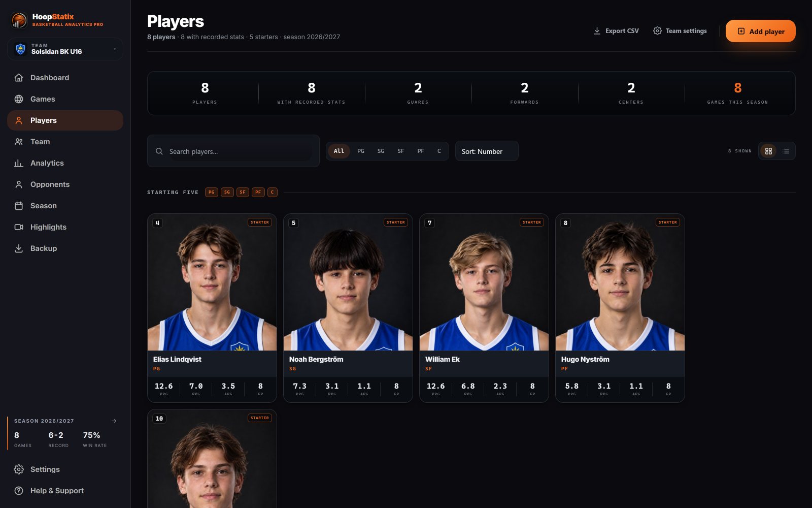Open Settings from sidebar

65,469
